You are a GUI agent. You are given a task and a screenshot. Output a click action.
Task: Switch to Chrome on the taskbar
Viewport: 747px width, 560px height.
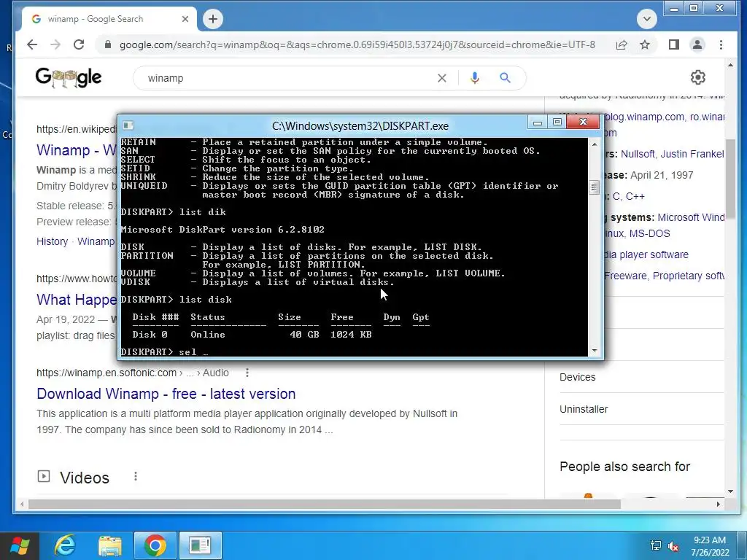tap(155, 545)
